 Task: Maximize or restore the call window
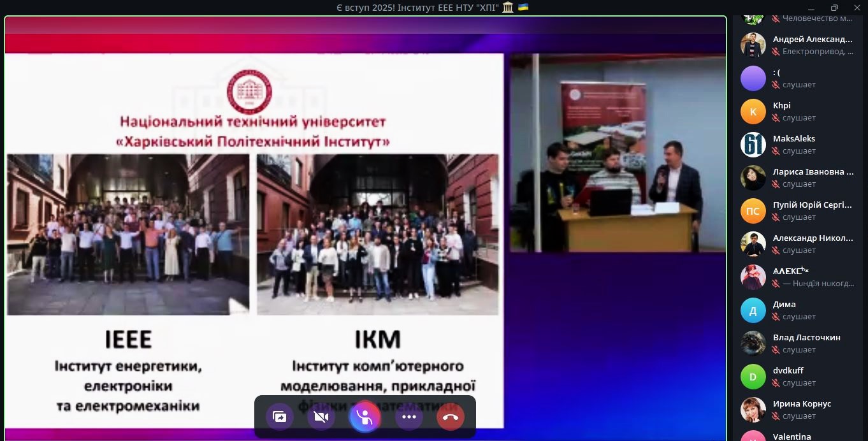834,8
